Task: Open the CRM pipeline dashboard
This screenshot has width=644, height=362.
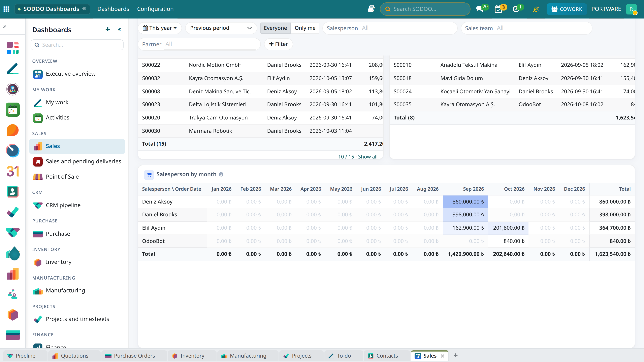Action: click(77, 205)
